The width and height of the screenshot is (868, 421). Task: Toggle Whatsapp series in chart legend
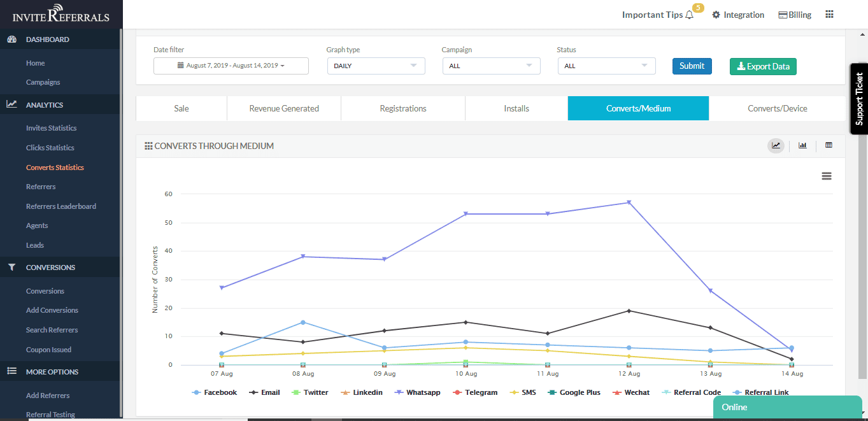click(x=423, y=392)
